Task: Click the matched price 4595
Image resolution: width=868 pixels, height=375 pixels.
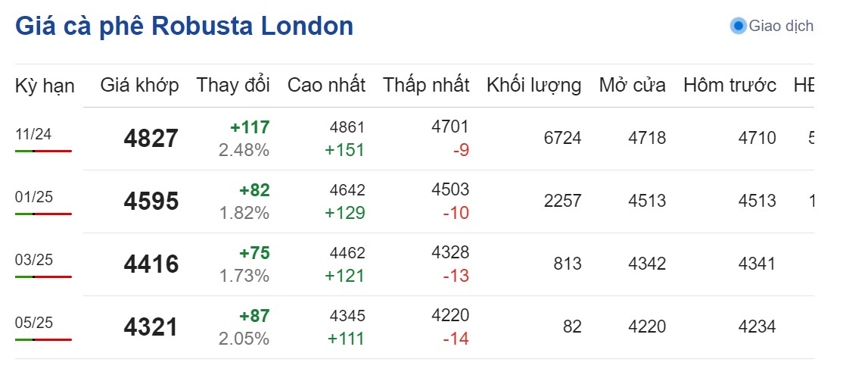Action: point(151,202)
